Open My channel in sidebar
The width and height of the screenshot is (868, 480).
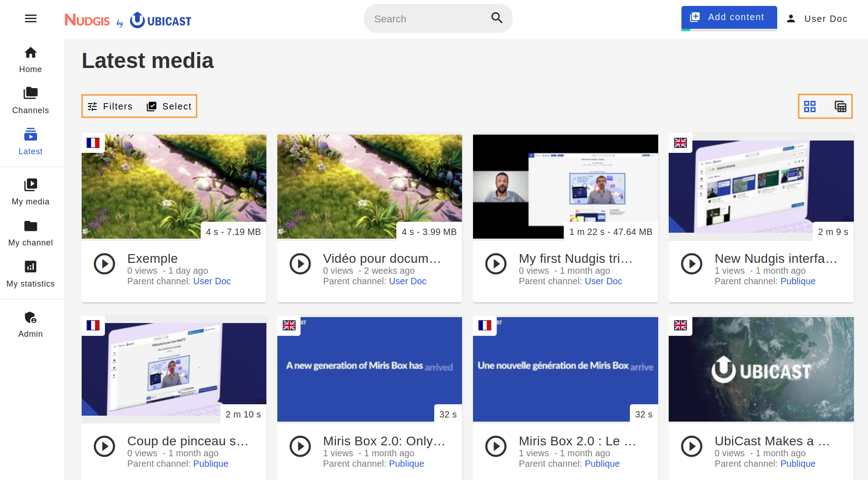tap(31, 233)
